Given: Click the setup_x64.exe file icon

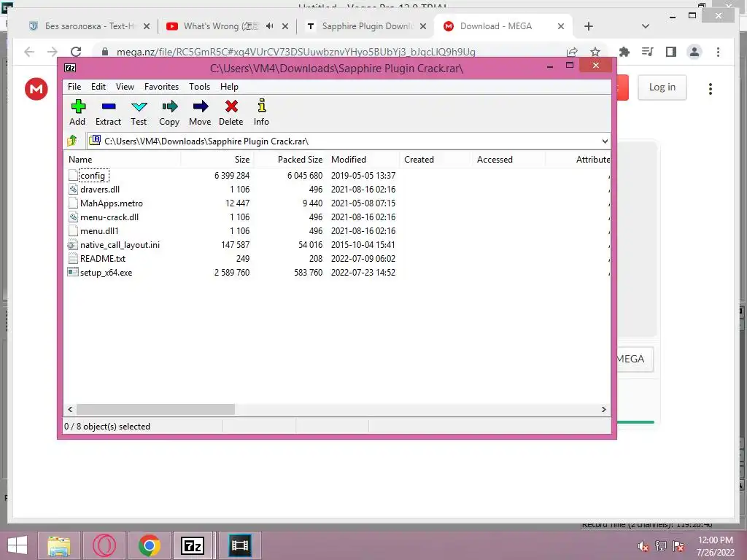Looking at the screenshot, I should [x=73, y=273].
